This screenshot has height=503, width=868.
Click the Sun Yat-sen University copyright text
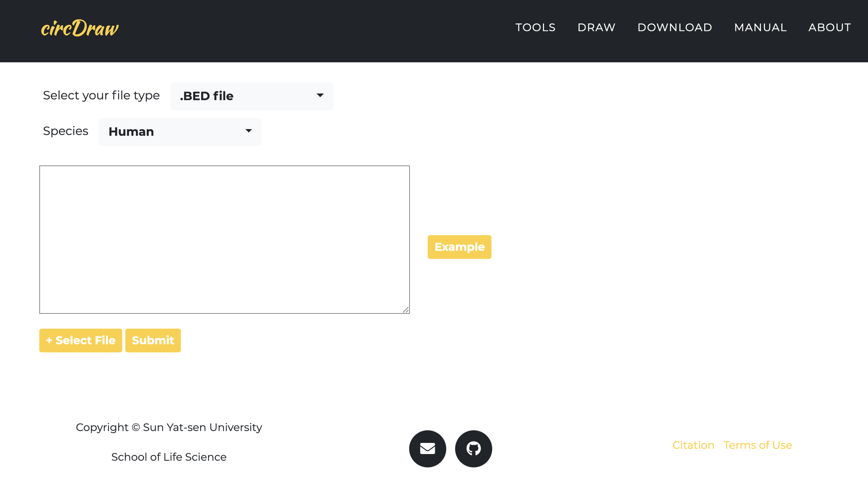coord(169,427)
